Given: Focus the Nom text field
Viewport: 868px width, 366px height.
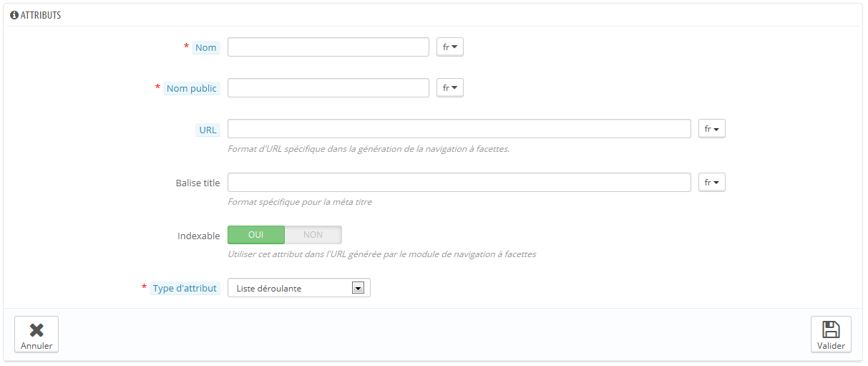Looking at the screenshot, I should pyautogui.click(x=328, y=47).
